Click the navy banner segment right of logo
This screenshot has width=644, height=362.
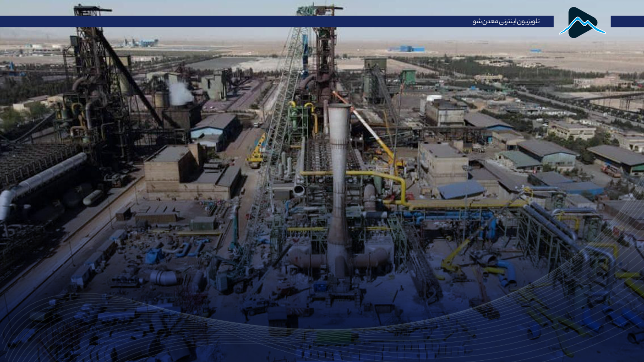coord(627,21)
